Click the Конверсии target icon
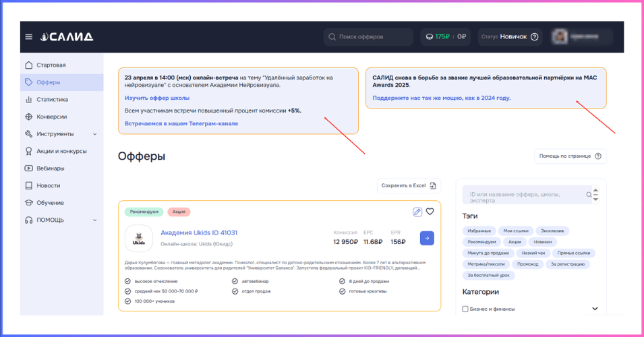This screenshot has height=337, width=644. [x=29, y=117]
